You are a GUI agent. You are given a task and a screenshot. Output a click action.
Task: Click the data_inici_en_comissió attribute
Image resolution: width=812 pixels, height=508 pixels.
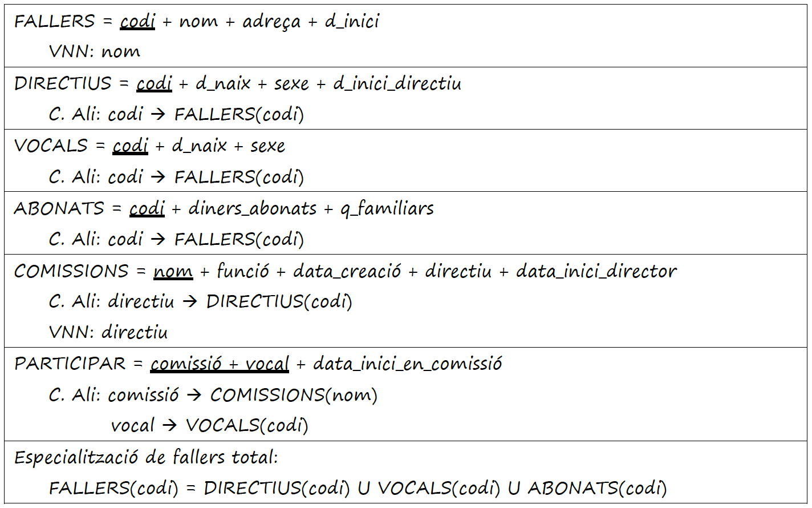(x=407, y=364)
